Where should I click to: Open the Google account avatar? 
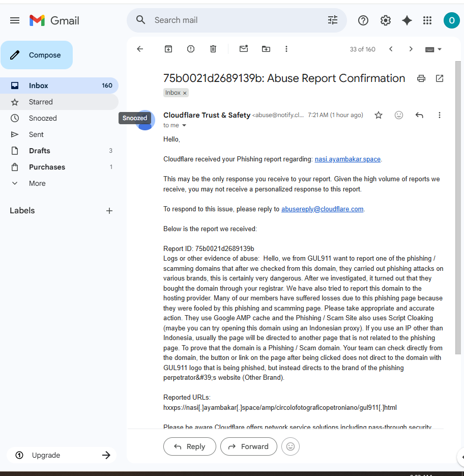click(452, 20)
